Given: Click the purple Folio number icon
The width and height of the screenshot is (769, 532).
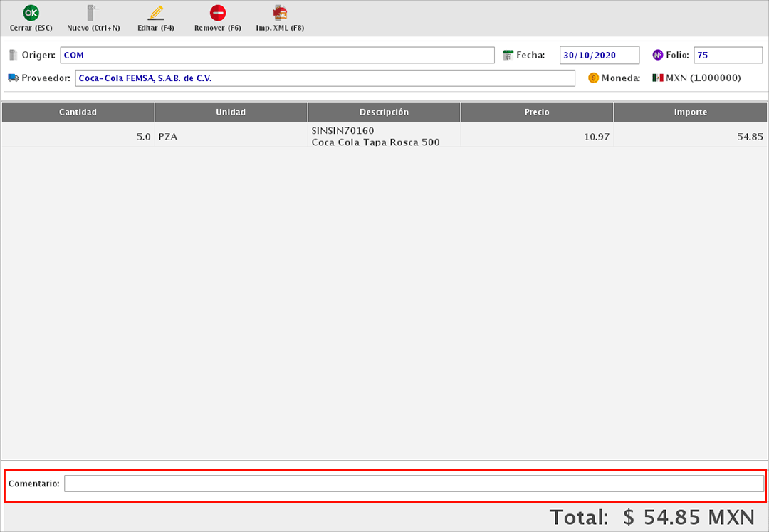Looking at the screenshot, I should [657, 55].
